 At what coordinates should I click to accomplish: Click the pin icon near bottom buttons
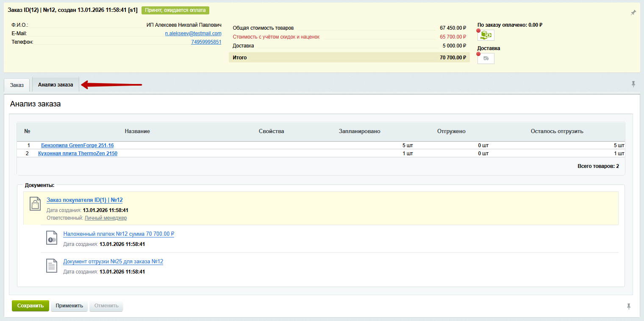click(629, 306)
